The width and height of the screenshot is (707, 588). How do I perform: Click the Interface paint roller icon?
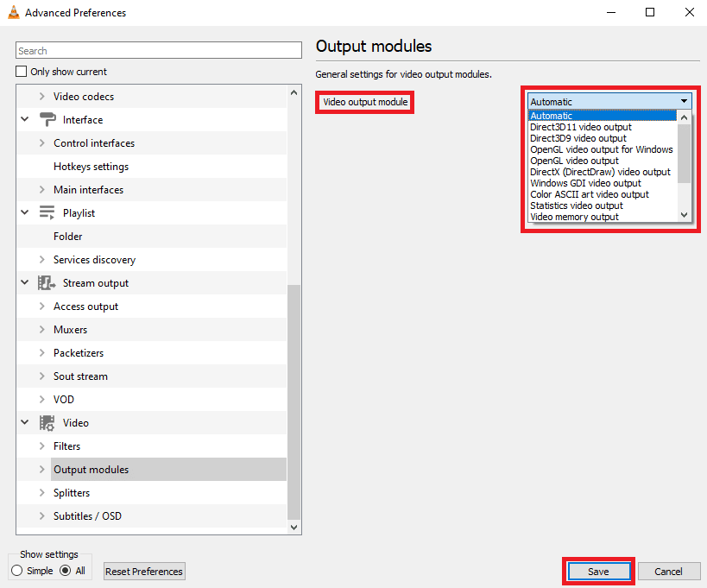click(47, 119)
